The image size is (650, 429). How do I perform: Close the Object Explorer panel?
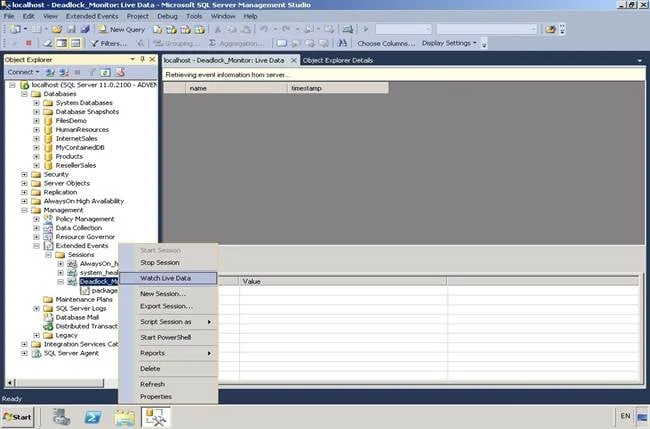[x=152, y=59]
